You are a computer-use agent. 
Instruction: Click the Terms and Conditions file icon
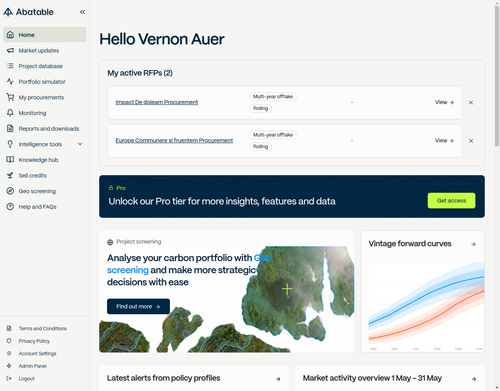point(9,328)
